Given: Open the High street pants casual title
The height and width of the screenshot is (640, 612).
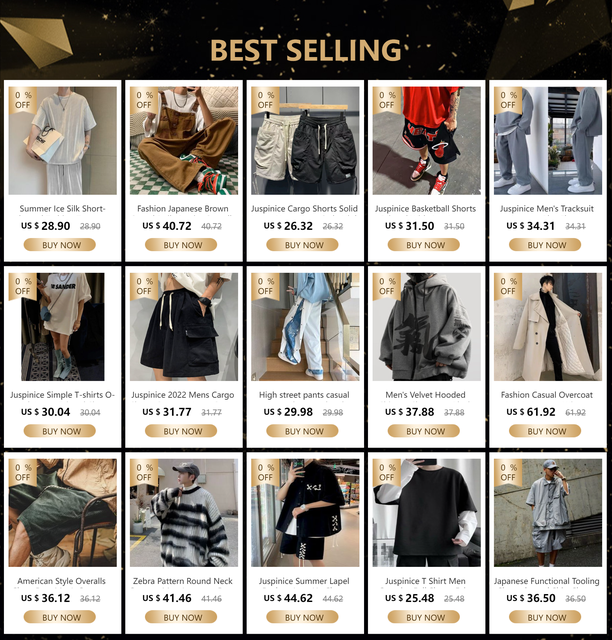Looking at the screenshot, I should pos(304,395).
